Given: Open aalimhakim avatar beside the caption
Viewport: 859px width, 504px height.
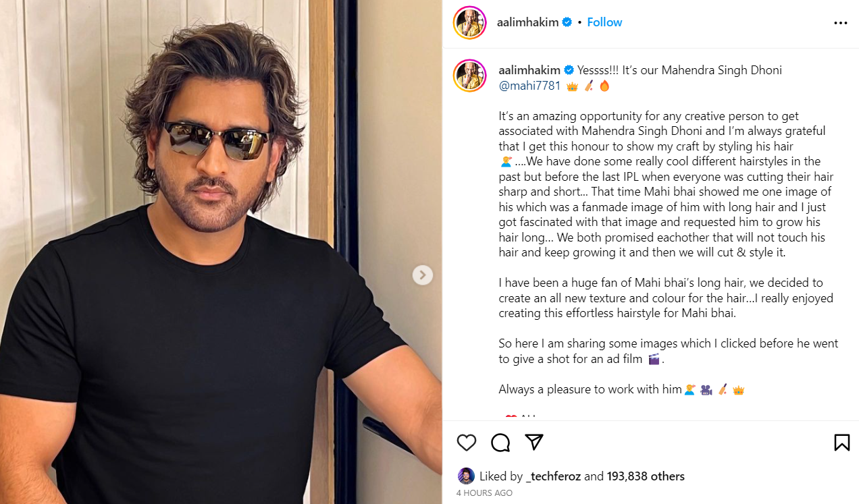Looking at the screenshot, I should (x=470, y=76).
